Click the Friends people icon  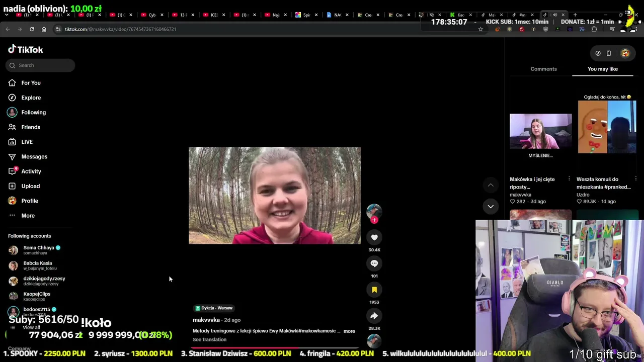(x=12, y=127)
